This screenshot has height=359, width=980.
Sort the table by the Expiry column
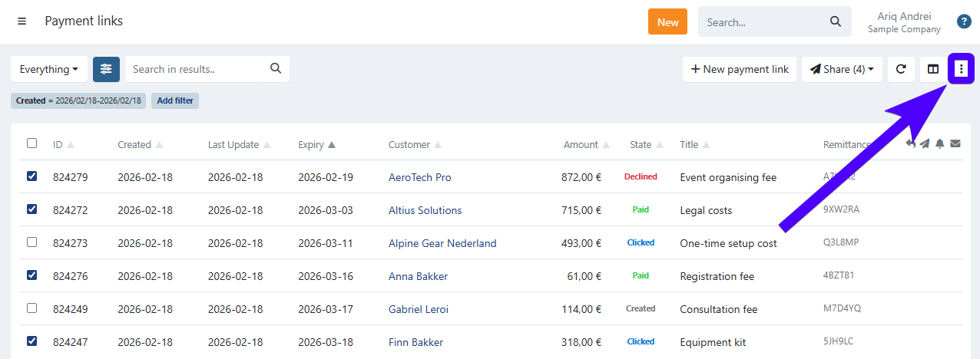pos(316,144)
